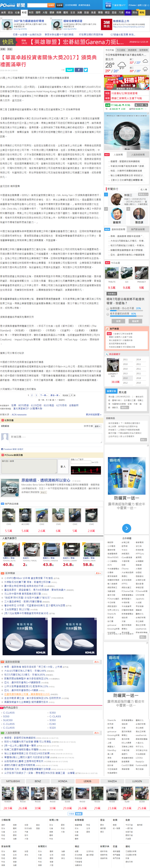Select the LEXUS car brand tab
Screen dimensions: 150x868
pos(88,781)
